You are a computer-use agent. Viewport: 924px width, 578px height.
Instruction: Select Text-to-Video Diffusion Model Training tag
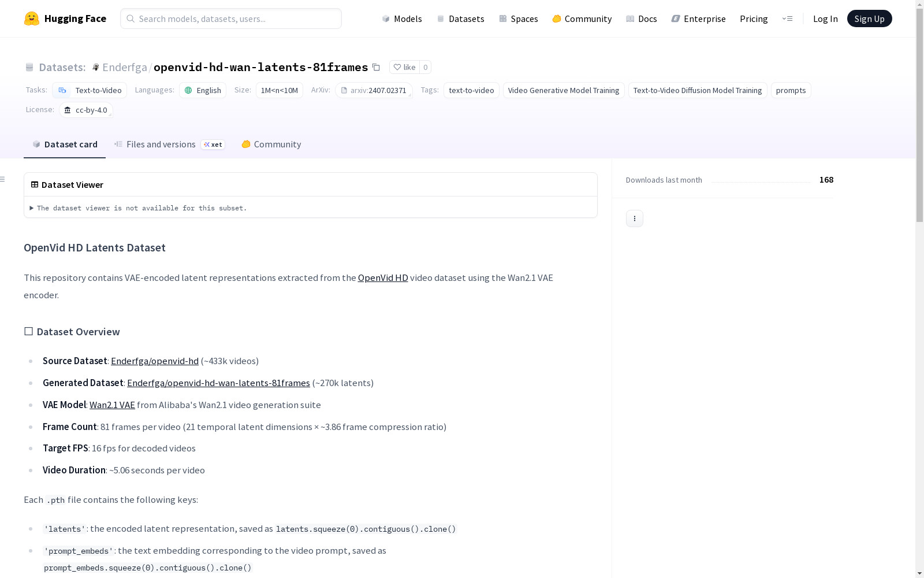pos(698,90)
